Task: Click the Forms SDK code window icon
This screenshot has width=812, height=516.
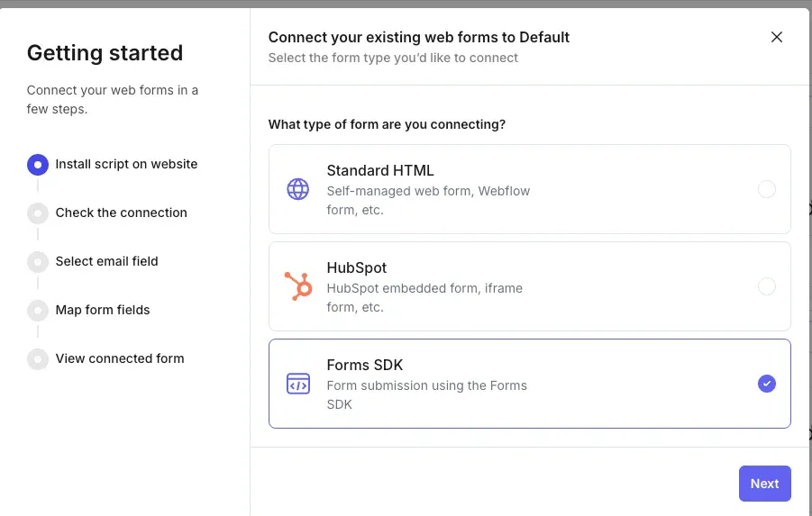Action: 297,384
